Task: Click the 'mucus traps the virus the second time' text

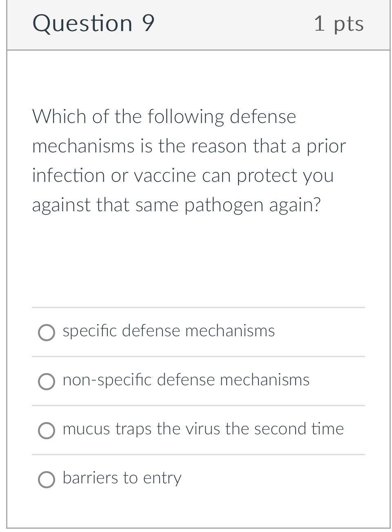Action: pyautogui.click(x=203, y=429)
